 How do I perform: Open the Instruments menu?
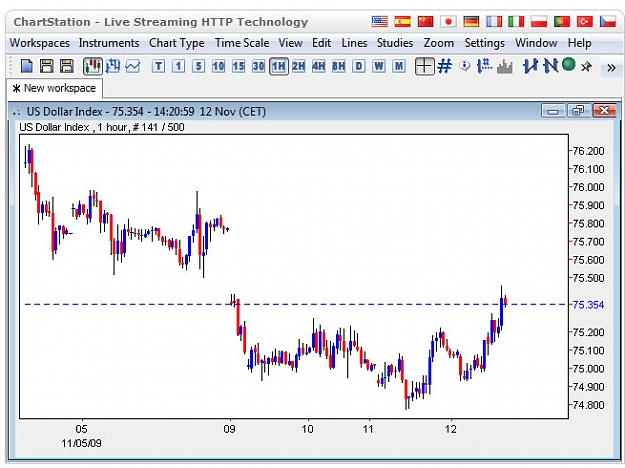click(x=109, y=43)
